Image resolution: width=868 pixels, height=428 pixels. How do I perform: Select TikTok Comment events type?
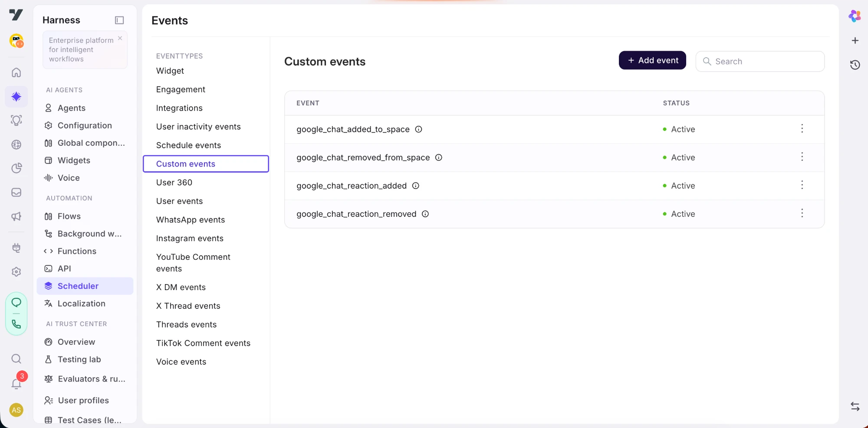(203, 343)
